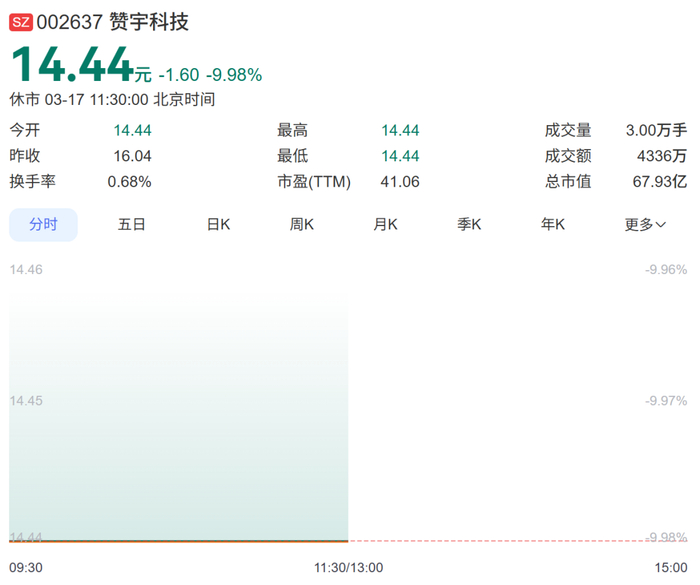
Task: Open the 日K daily candlestick tab
Action: click(x=218, y=224)
